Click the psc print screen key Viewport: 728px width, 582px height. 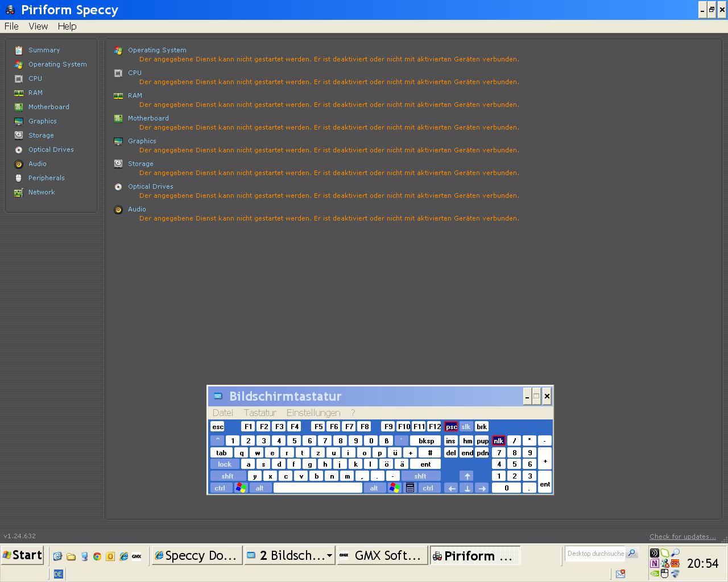tap(451, 427)
